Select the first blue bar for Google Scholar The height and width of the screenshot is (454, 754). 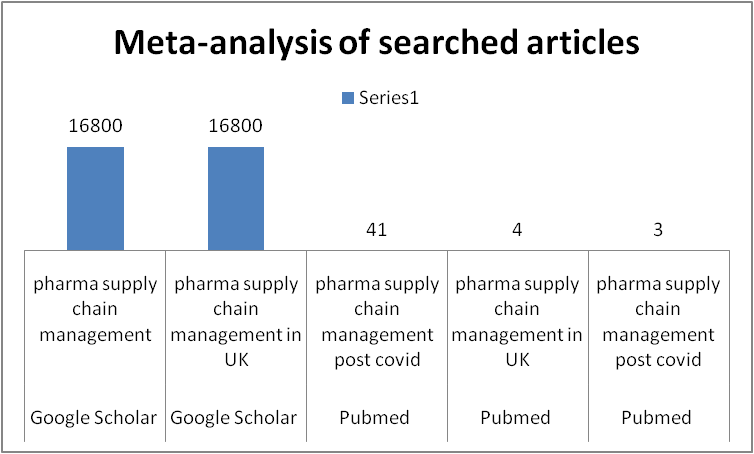[x=96, y=198]
